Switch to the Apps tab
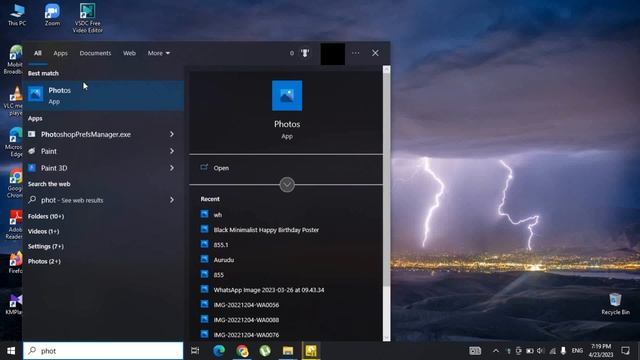Viewport: 640px width, 360px height. tap(60, 53)
